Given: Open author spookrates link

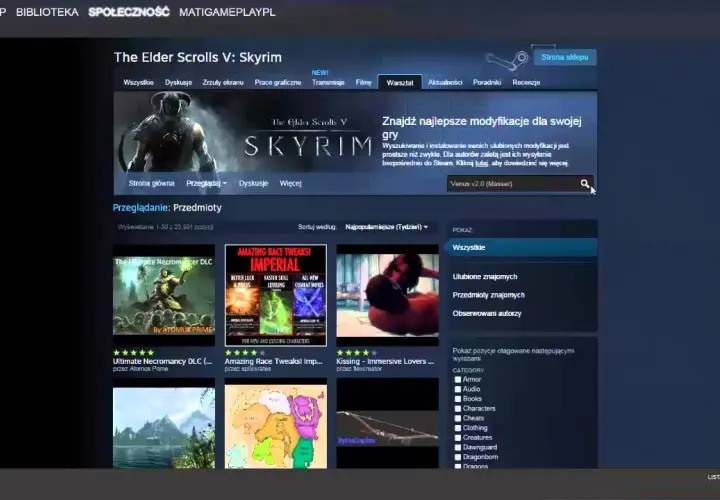Looking at the screenshot, I should [257, 369].
